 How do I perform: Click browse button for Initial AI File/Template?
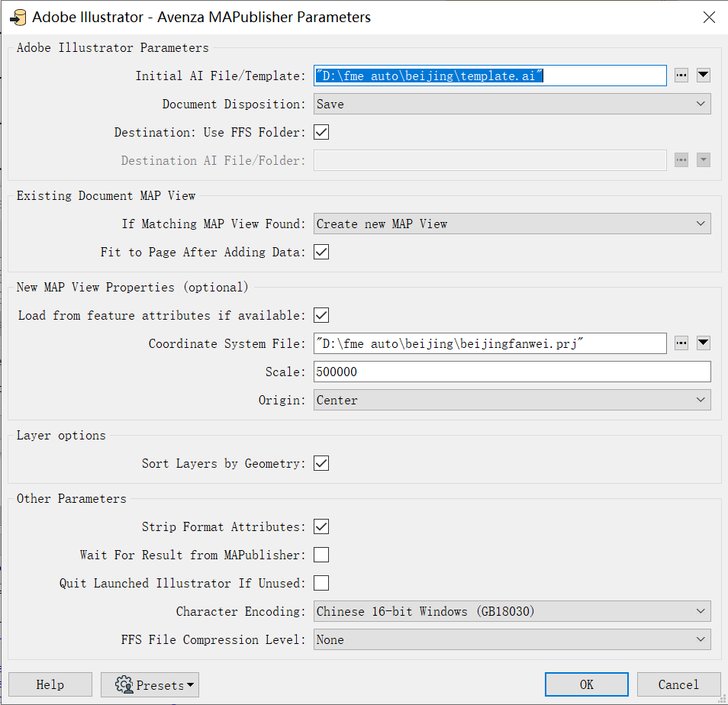[x=681, y=75]
